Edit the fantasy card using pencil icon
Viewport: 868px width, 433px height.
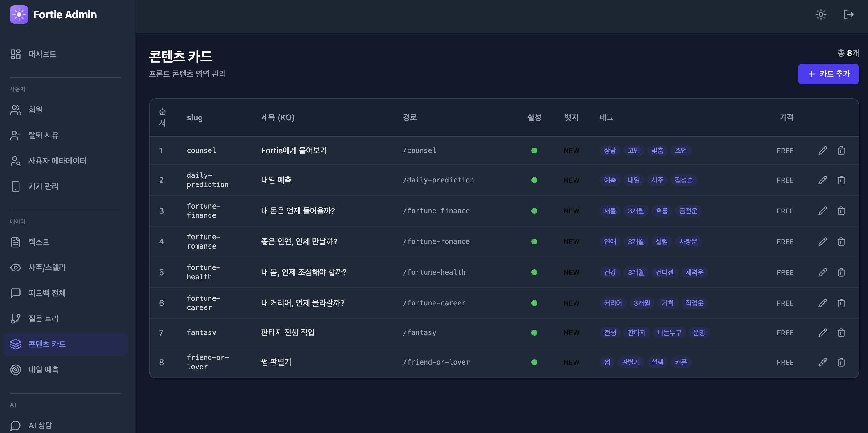click(x=822, y=333)
